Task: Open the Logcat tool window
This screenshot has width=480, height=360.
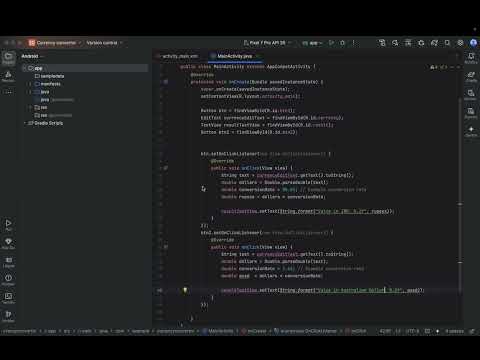Action: pyautogui.click(x=8, y=262)
